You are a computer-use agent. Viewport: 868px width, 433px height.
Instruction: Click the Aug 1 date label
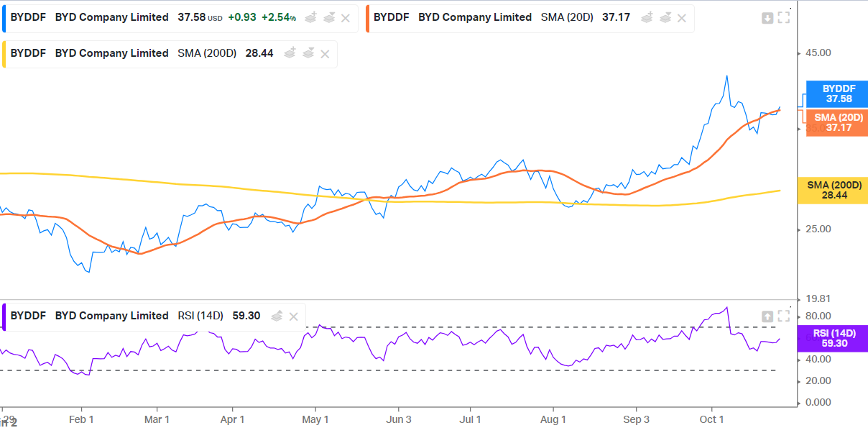554,419
